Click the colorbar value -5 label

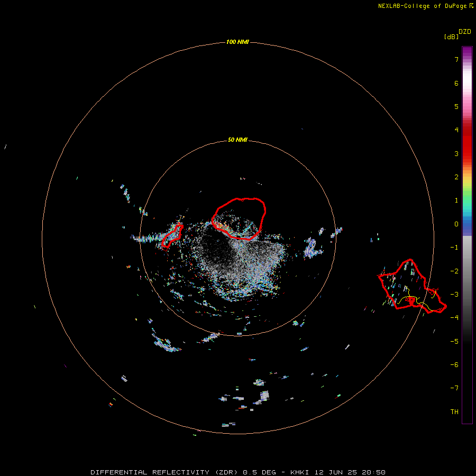pyautogui.click(x=454, y=342)
